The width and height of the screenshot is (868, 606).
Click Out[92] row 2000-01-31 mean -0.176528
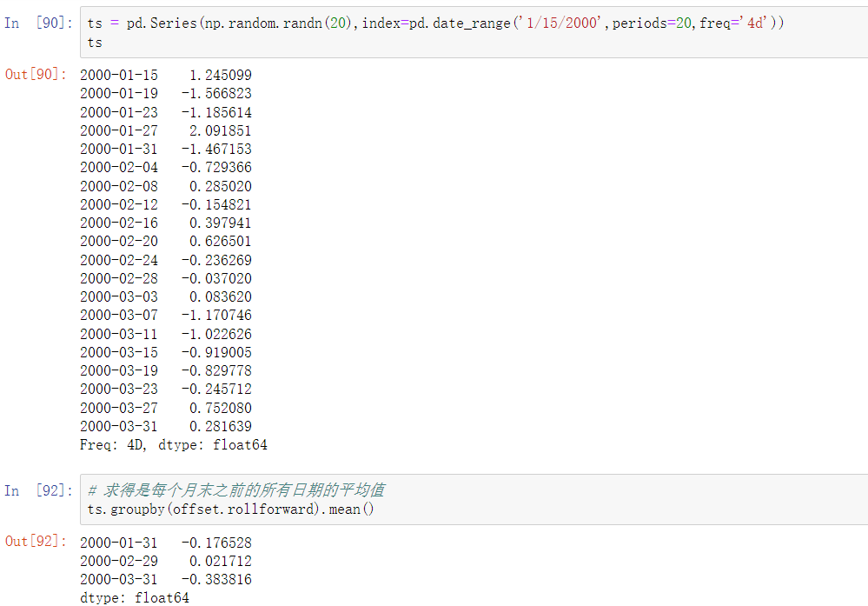[166, 543]
